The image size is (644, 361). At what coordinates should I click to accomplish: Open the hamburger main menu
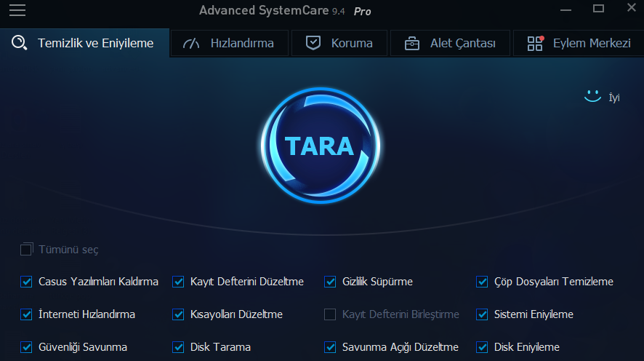[x=17, y=10]
